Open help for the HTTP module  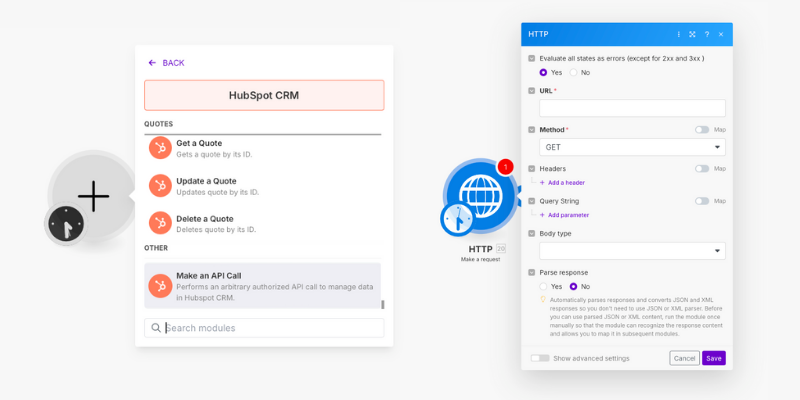click(x=707, y=34)
